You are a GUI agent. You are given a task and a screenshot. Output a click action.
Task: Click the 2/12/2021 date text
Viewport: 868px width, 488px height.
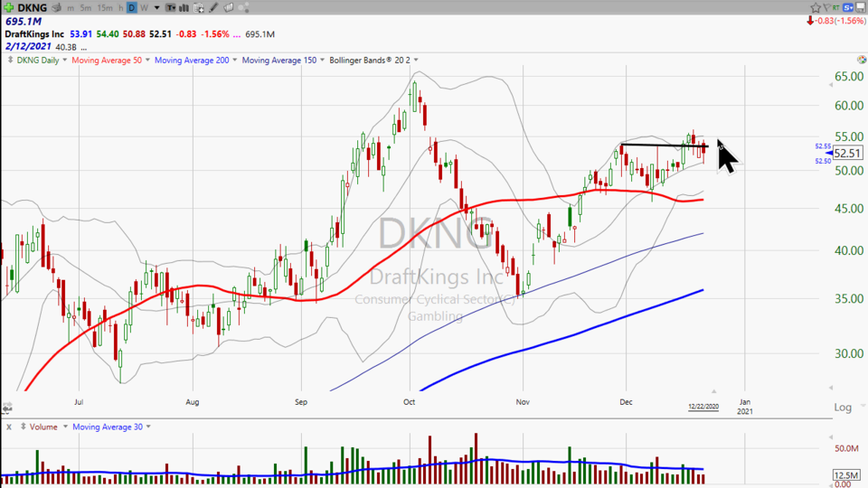click(28, 46)
